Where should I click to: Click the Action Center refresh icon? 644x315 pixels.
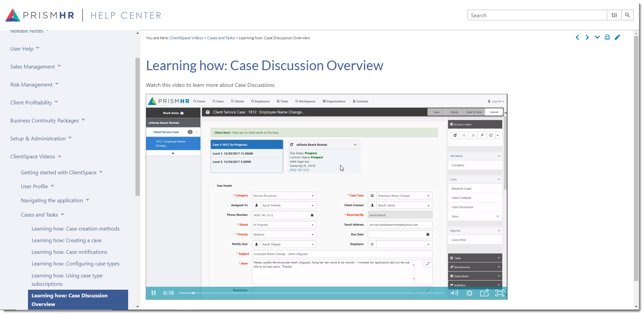491,135
